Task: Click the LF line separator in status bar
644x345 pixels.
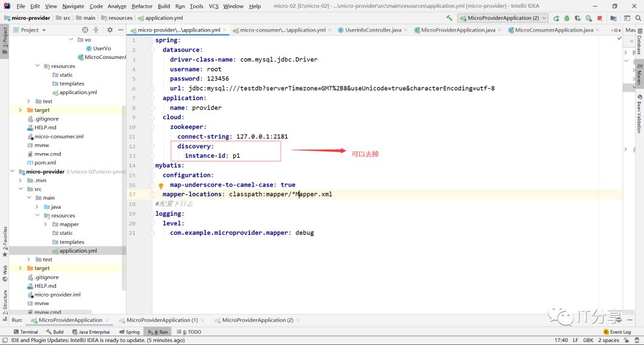Action: coord(575,340)
